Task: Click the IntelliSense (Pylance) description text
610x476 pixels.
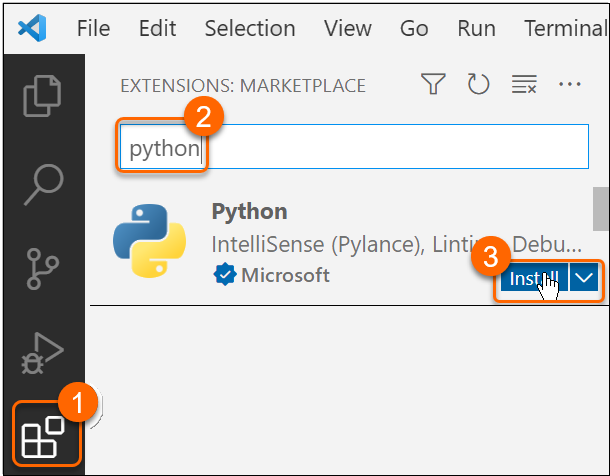Action: (396, 245)
